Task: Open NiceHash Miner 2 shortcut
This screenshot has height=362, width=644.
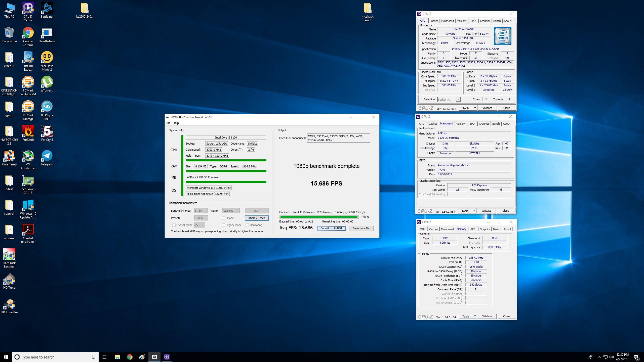Action: pyautogui.click(x=47, y=61)
